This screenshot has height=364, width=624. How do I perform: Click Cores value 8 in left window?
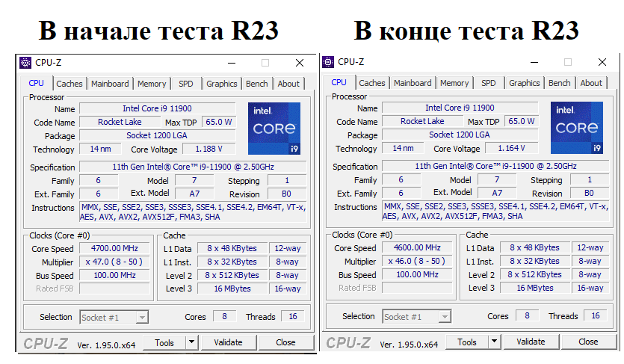[224, 317]
